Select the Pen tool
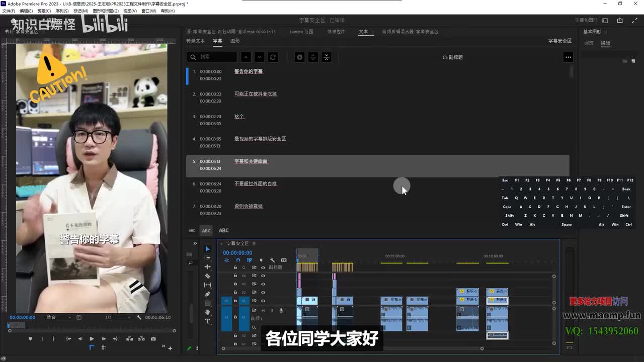The width and height of the screenshot is (644, 362). tap(207, 294)
